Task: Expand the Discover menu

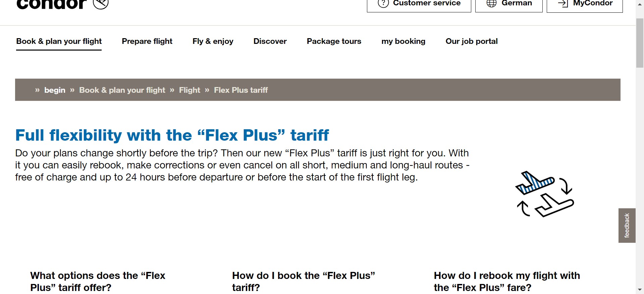Action: [x=270, y=41]
